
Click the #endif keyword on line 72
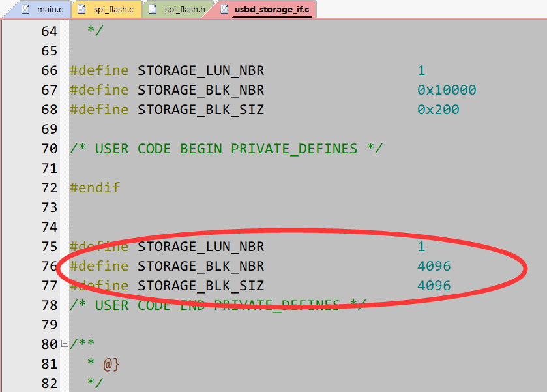[x=95, y=187]
